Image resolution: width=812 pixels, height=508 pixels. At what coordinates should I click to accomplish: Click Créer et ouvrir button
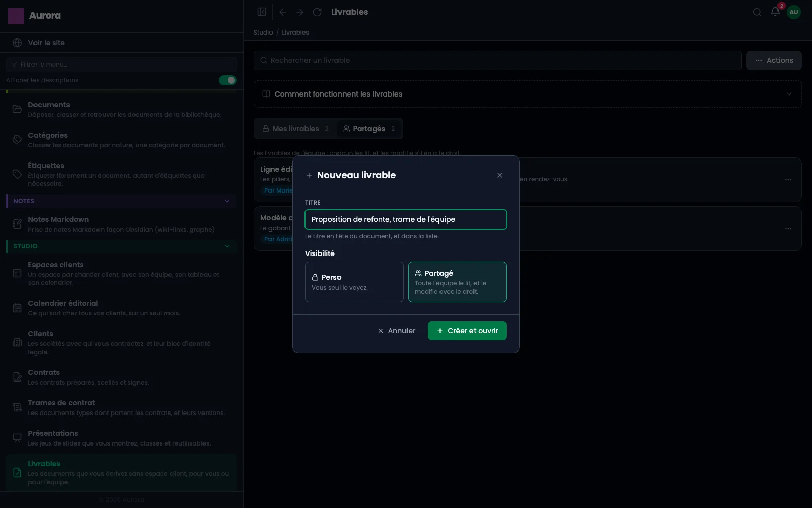pos(467,331)
